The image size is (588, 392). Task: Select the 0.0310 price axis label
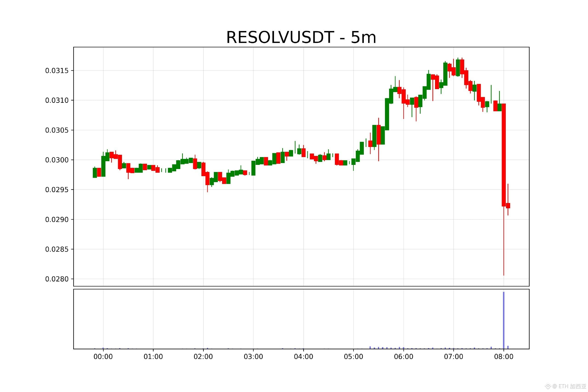click(57, 101)
